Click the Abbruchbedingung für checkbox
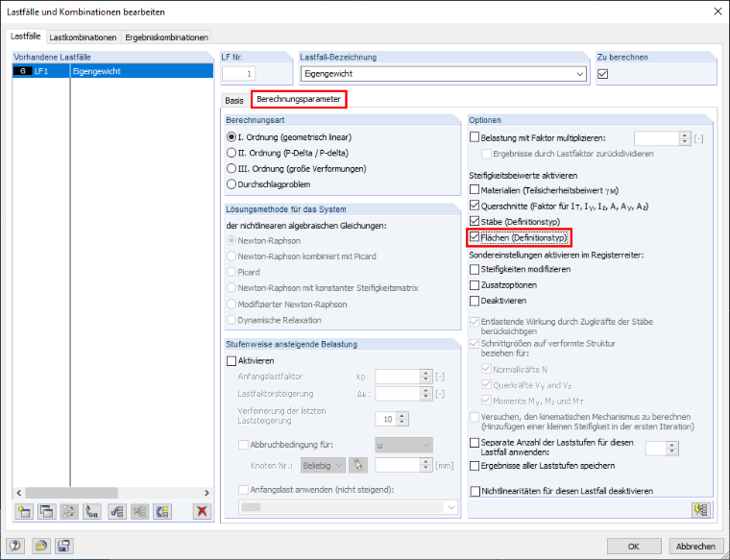The image size is (730, 560). [x=243, y=445]
